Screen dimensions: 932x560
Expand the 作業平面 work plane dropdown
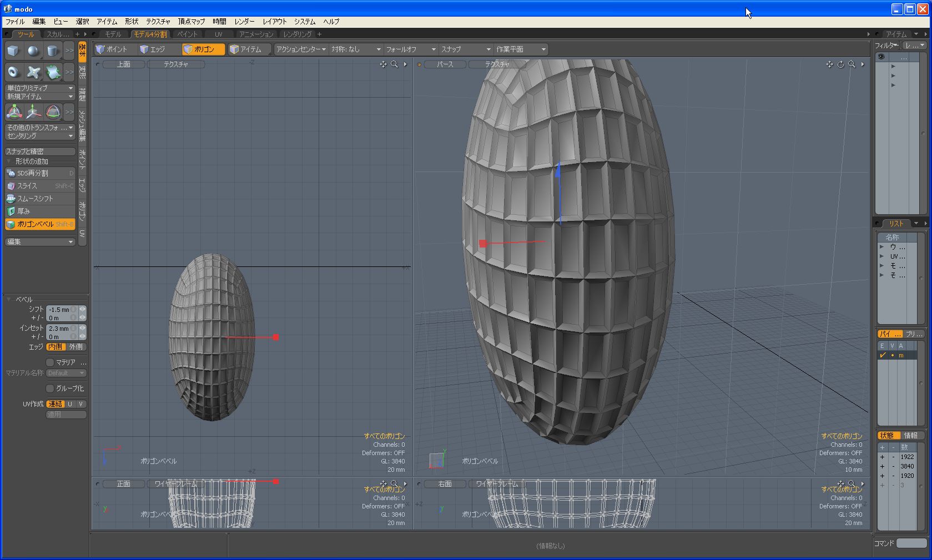pos(521,49)
